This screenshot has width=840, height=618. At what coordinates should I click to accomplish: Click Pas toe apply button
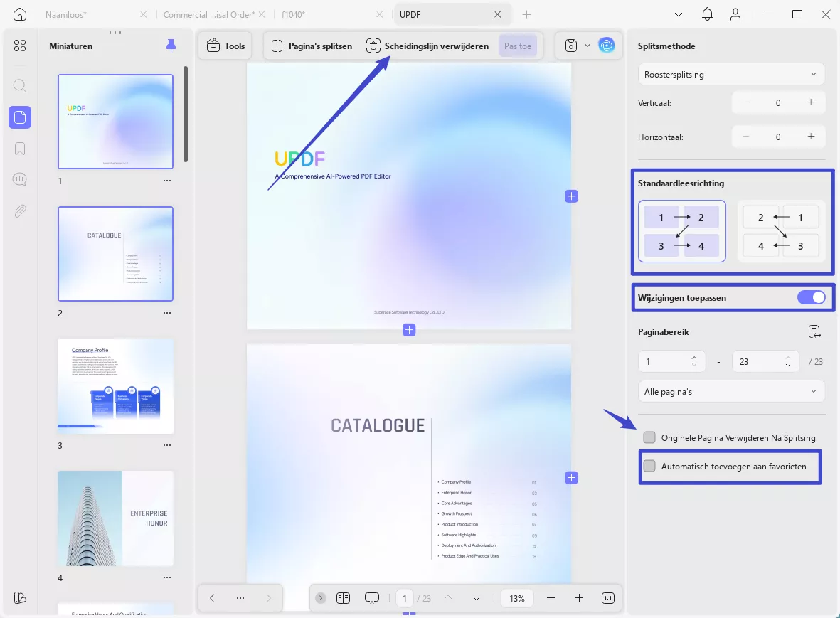(518, 46)
